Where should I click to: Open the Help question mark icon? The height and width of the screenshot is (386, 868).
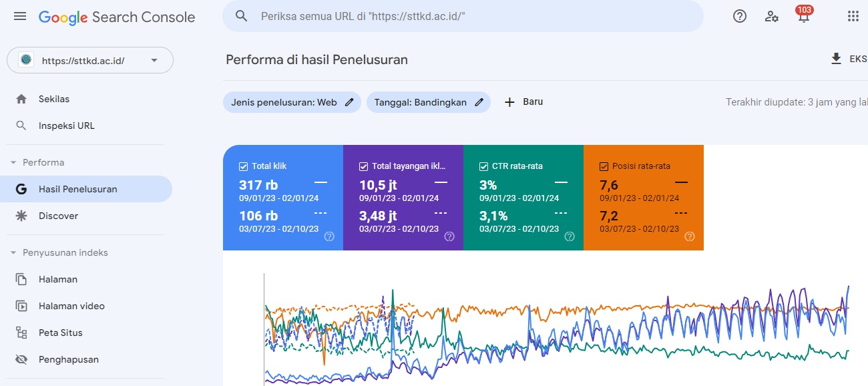(x=740, y=16)
